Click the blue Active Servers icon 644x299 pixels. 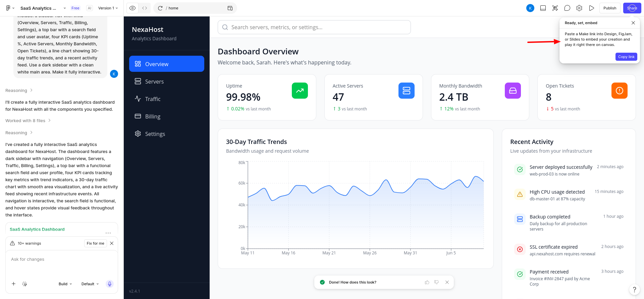[x=407, y=91]
